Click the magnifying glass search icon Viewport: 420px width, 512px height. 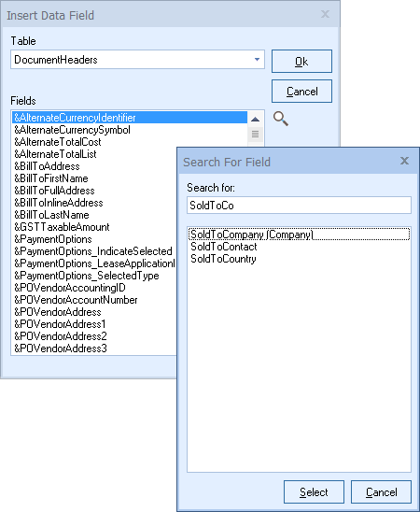coord(281,119)
